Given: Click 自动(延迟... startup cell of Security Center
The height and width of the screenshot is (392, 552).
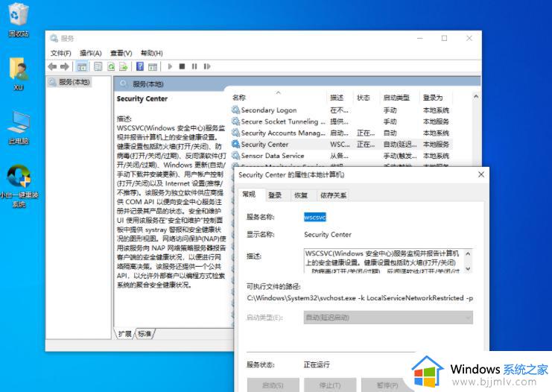Looking at the screenshot, I should pyautogui.click(x=400, y=144).
